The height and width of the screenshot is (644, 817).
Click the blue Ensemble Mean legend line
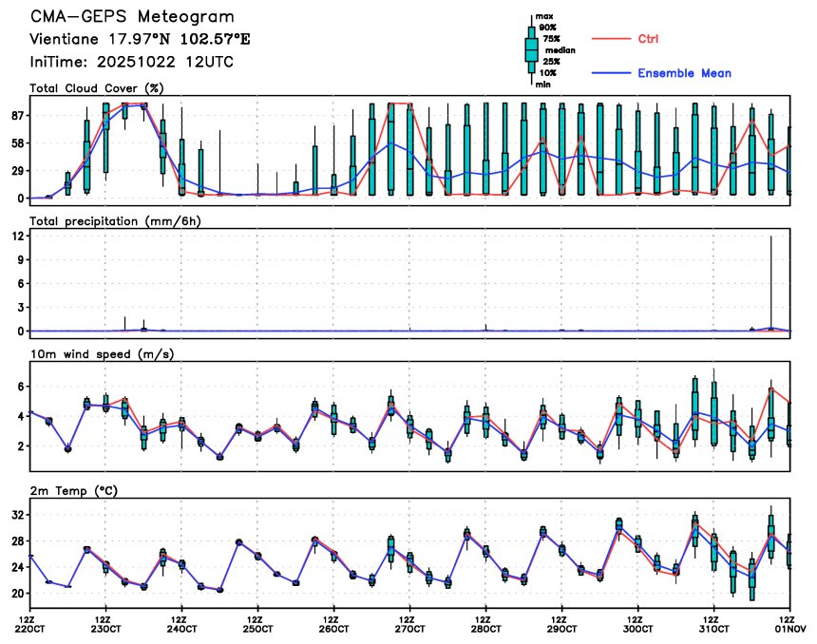(611, 73)
